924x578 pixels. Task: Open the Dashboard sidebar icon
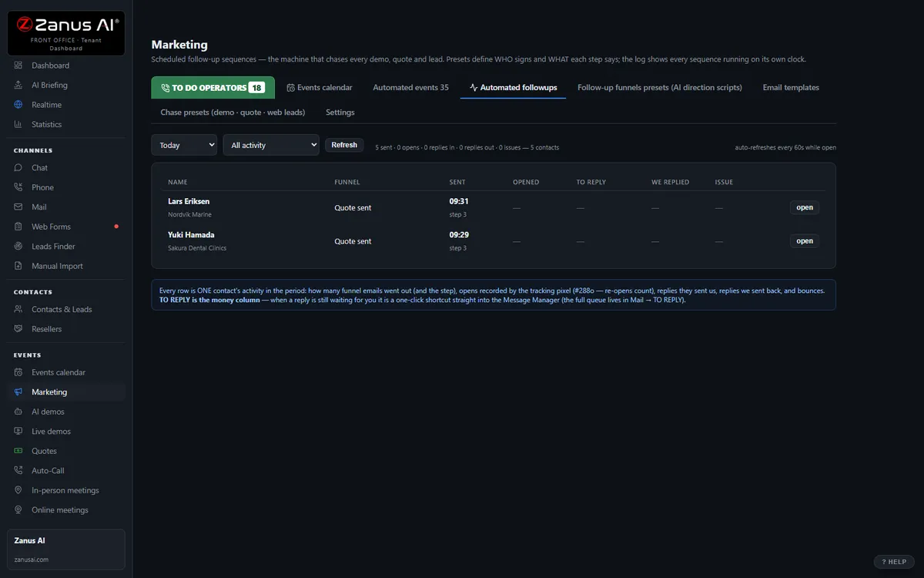click(x=18, y=66)
